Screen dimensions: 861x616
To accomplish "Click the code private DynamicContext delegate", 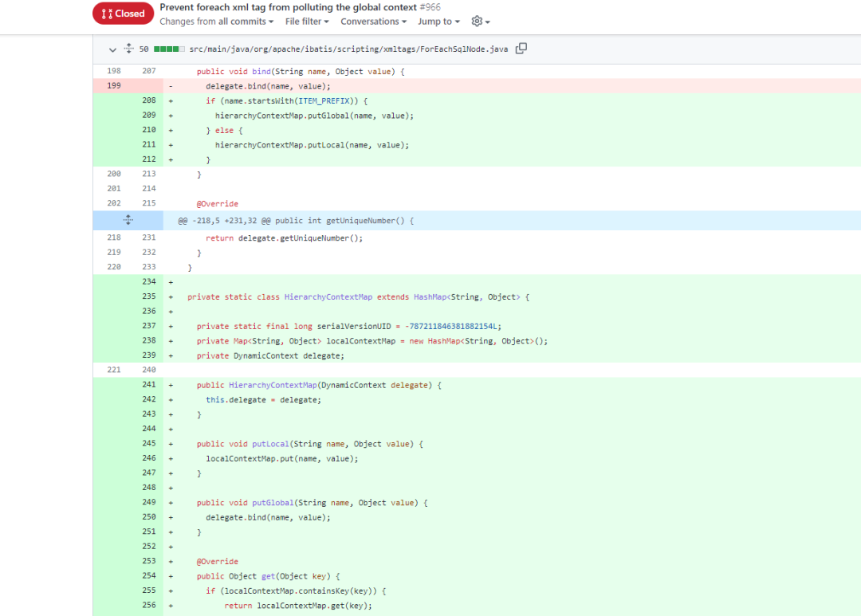I will coord(270,355).
